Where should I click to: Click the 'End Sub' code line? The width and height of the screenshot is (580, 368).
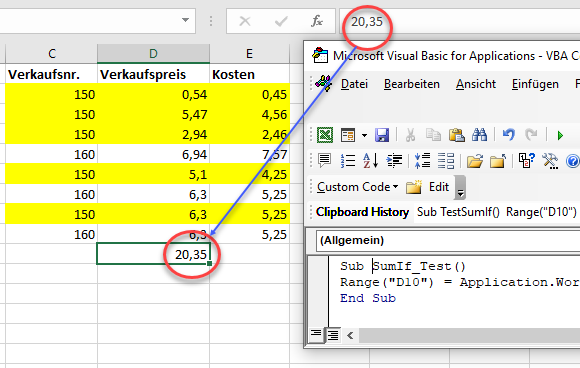[x=368, y=298]
